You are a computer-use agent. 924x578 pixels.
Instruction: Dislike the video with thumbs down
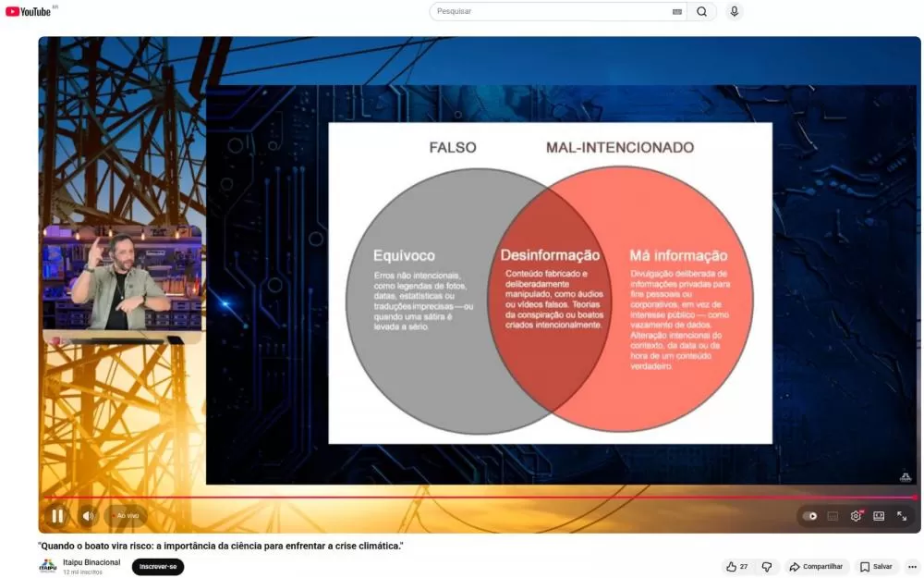click(x=767, y=567)
